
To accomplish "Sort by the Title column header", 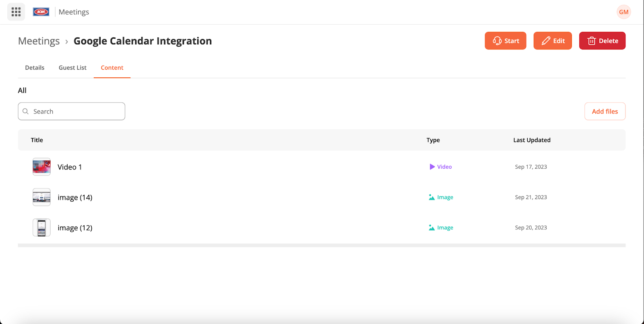I will pyautogui.click(x=37, y=140).
